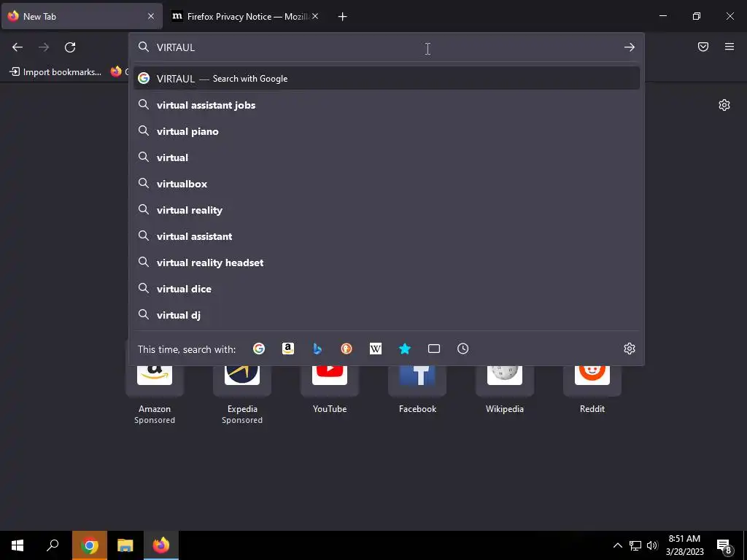This screenshot has height=560, width=747.
Task: Choose suggestion virtual dice
Action: point(387,289)
